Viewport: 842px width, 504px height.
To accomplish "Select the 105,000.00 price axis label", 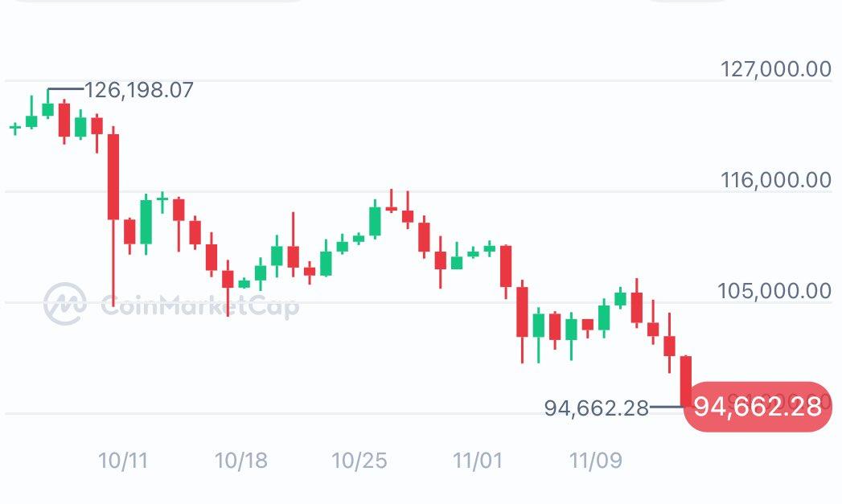I will click(775, 290).
